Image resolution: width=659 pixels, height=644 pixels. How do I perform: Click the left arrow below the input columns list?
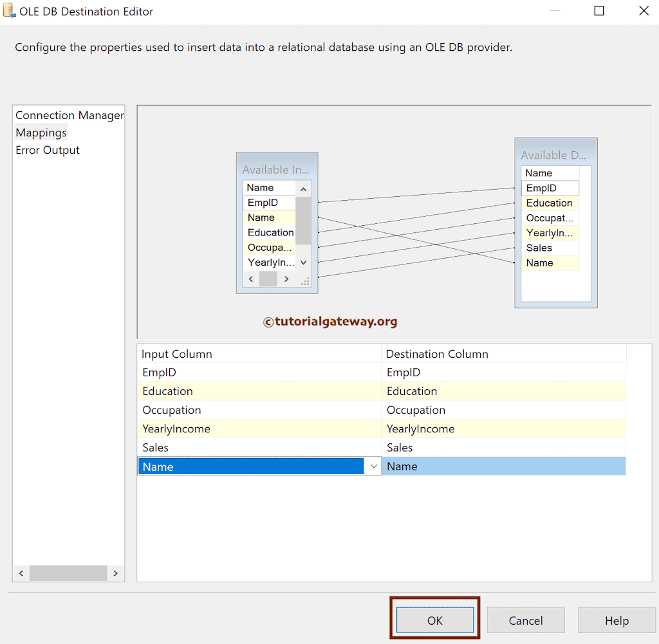pos(251,279)
